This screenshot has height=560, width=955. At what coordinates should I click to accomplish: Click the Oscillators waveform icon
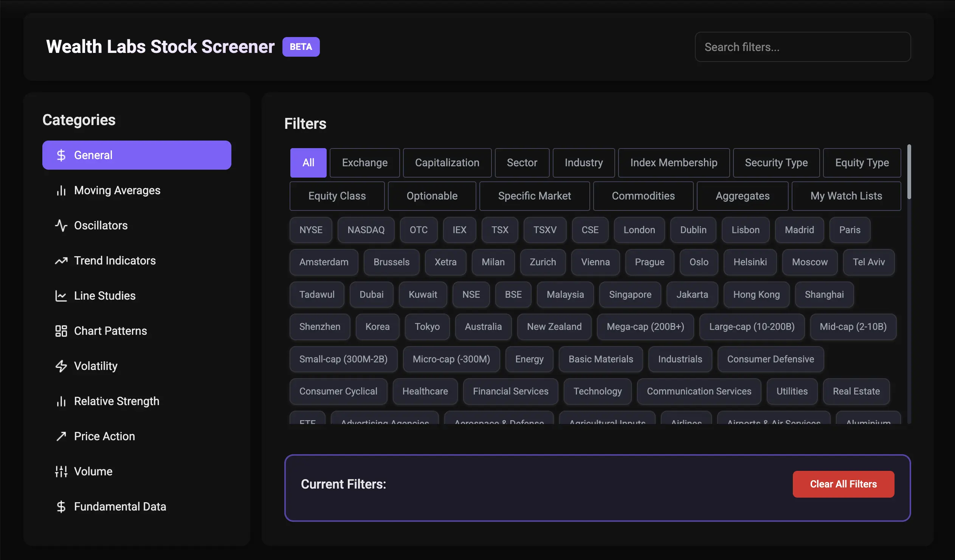[61, 226]
